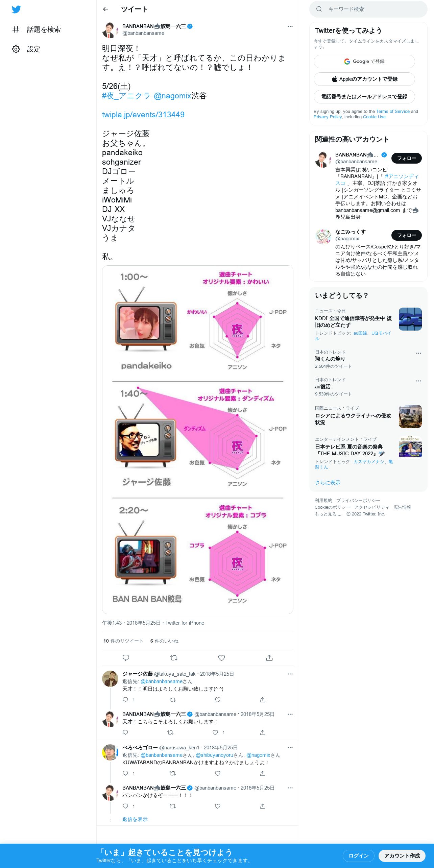Image resolution: width=434 pixels, height=868 pixels.
Task: Retweet ぺろぺろゴロー's reply
Action: [173, 773]
